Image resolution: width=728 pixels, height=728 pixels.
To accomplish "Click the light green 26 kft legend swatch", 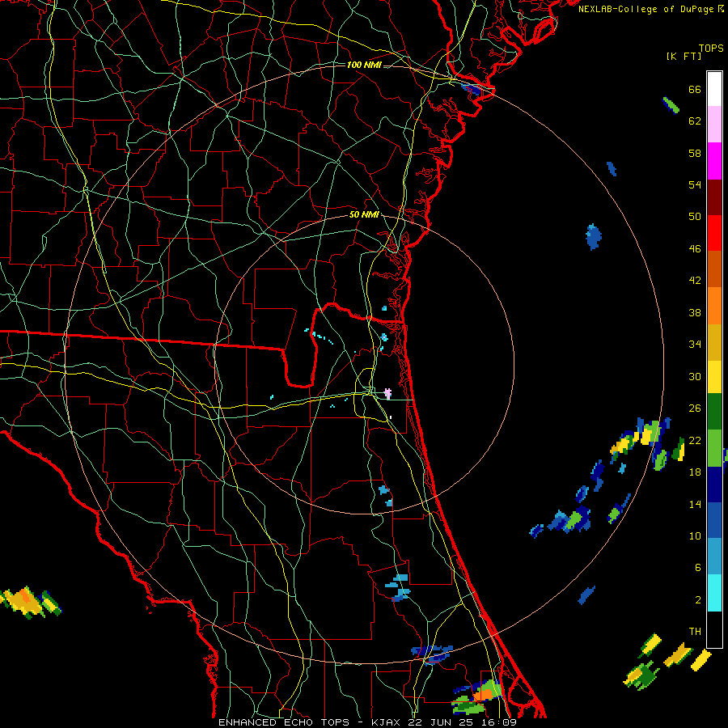I will 714,448.
